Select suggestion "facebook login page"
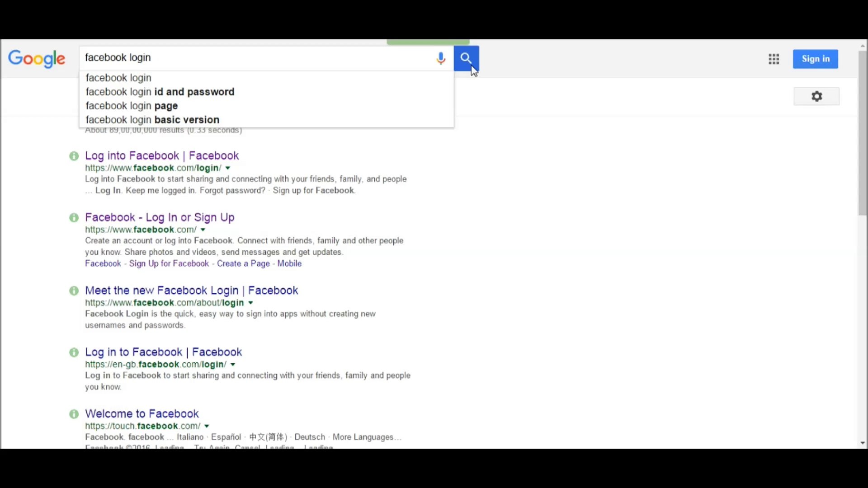Image resolution: width=868 pixels, height=488 pixels. point(266,106)
